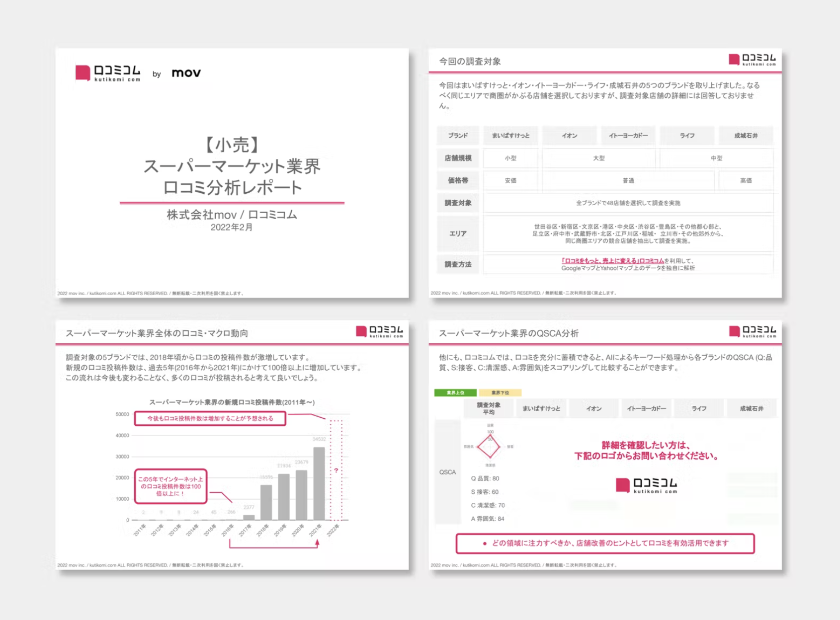Click the mov logo on the title slide

tap(186, 73)
